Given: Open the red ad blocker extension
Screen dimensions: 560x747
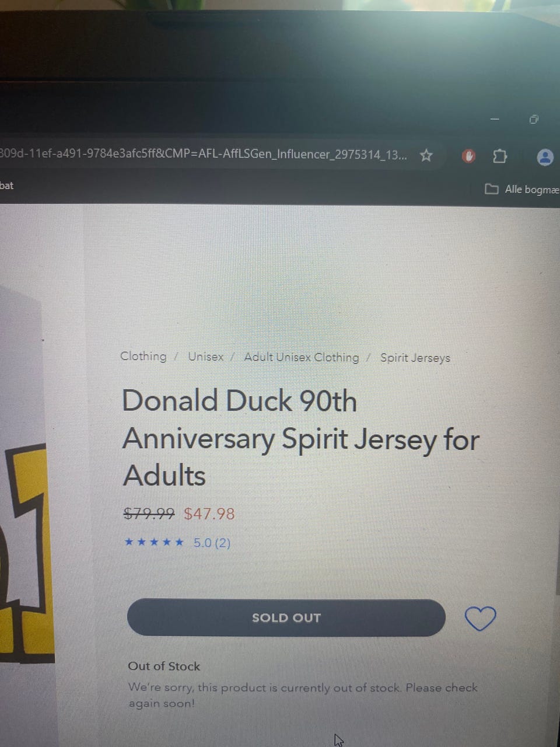Looking at the screenshot, I should coord(469,156).
